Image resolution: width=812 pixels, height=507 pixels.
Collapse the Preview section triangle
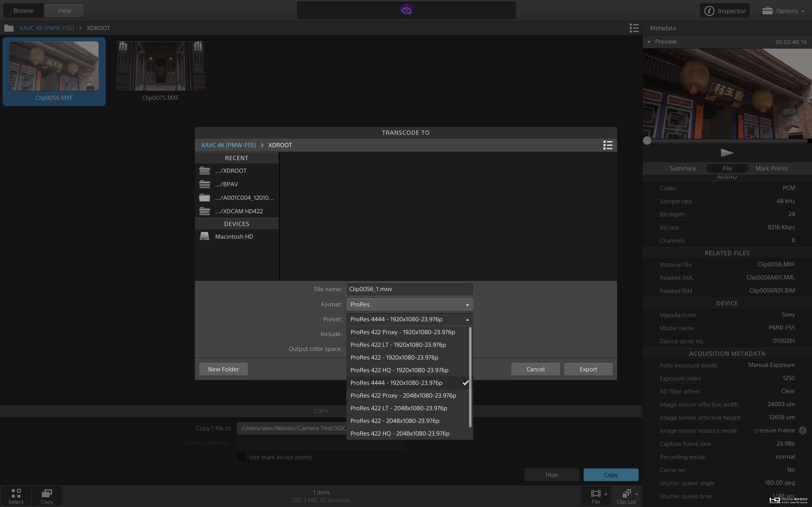click(649, 42)
